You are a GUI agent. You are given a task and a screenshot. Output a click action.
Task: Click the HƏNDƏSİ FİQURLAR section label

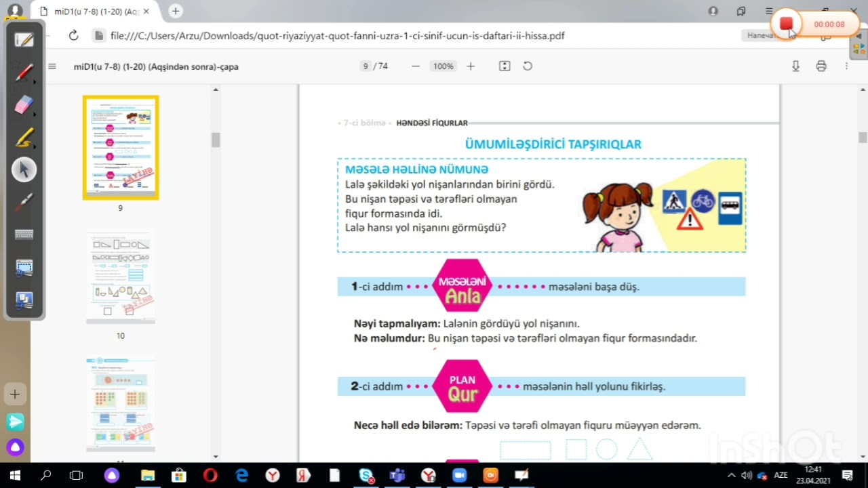point(432,123)
